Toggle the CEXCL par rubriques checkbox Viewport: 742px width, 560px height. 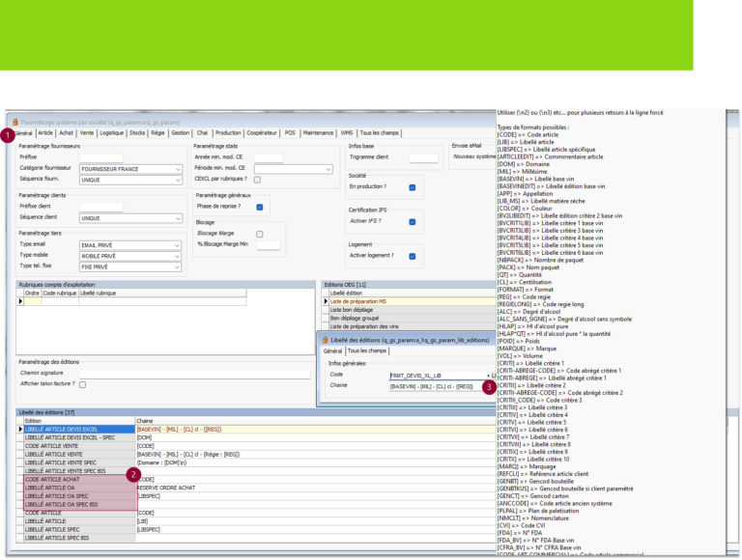(257, 180)
